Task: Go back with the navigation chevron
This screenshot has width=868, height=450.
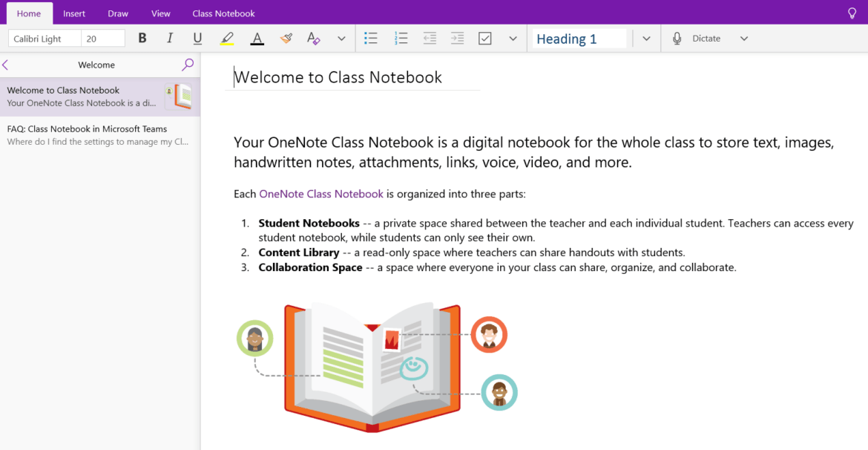Action: 5,65
